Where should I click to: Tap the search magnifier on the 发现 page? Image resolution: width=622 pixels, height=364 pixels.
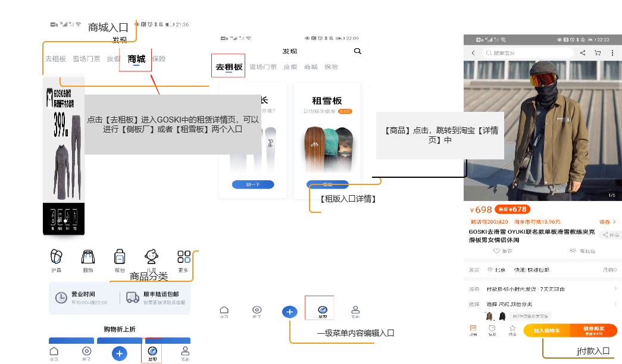click(357, 52)
